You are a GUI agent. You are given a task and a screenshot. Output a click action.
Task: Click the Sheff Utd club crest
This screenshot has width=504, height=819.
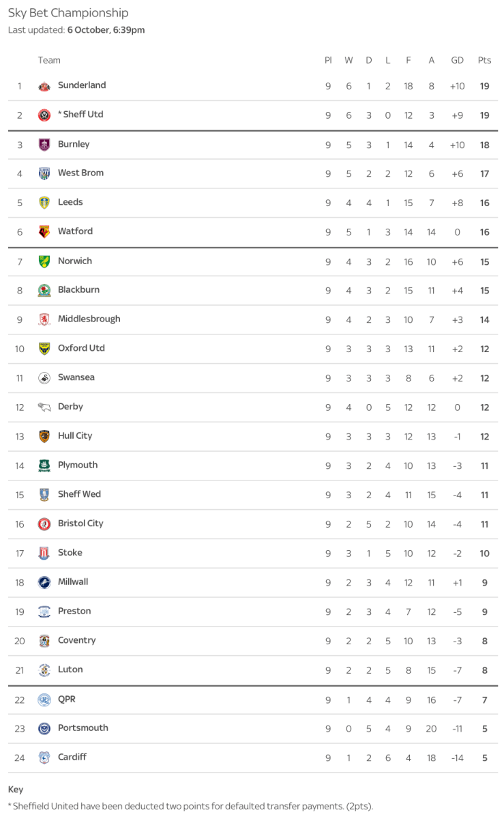(x=44, y=115)
